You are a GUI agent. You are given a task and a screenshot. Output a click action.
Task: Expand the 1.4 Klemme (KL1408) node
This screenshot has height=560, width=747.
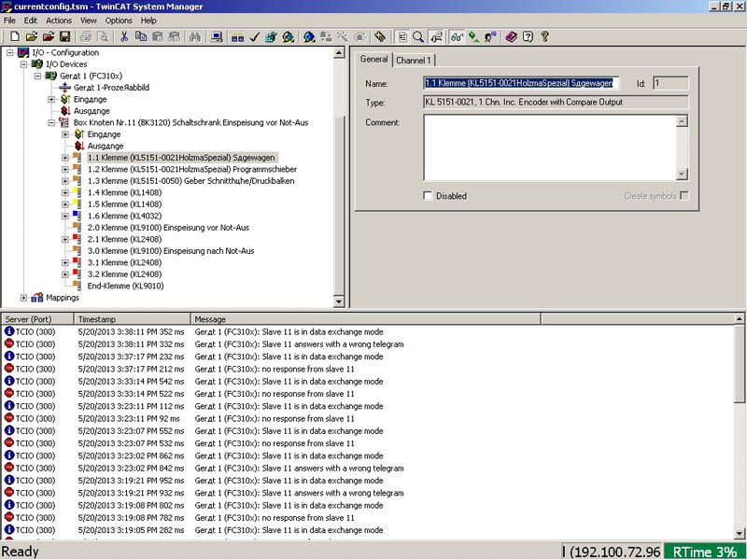click(65, 192)
